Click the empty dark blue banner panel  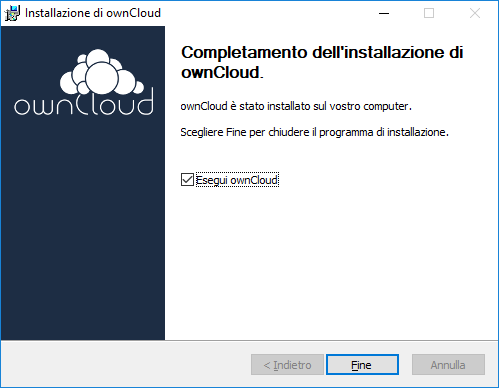[x=83, y=227]
